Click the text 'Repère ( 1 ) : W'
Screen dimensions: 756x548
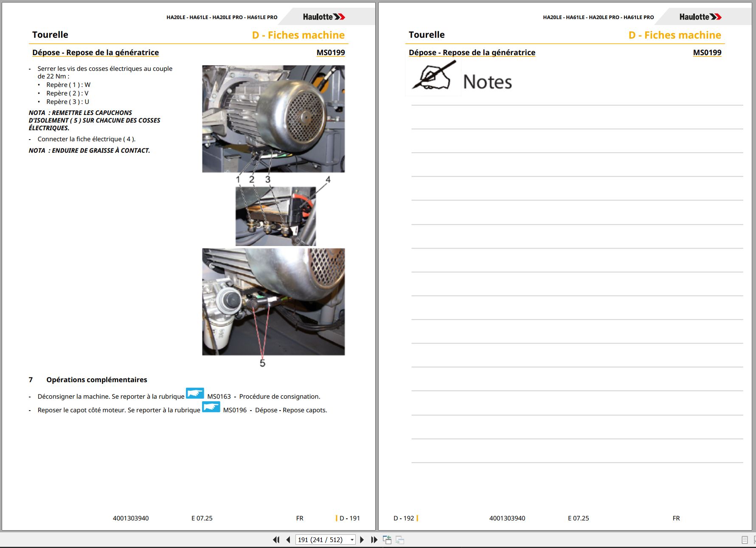(68, 85)
